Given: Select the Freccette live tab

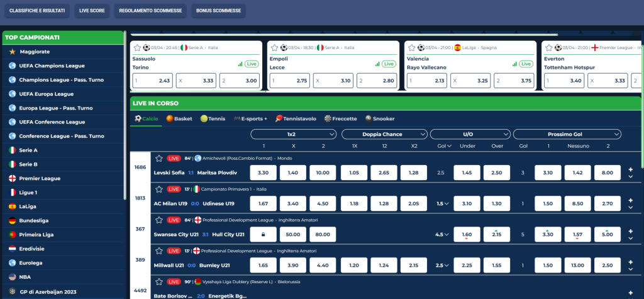Looking at the screenshot, I should pyautogui.click(x=340, y=118).
